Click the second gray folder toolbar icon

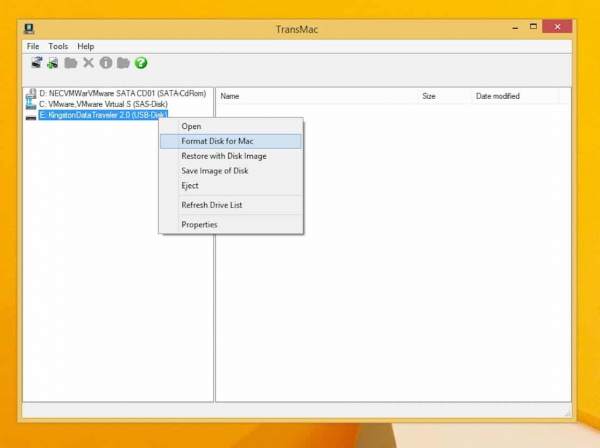pos(123,63)
